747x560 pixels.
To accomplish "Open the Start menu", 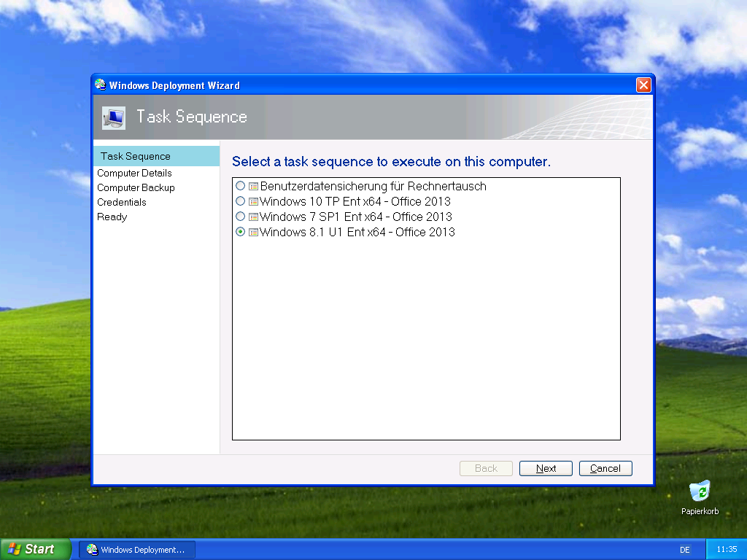I will tap(36, 549).
